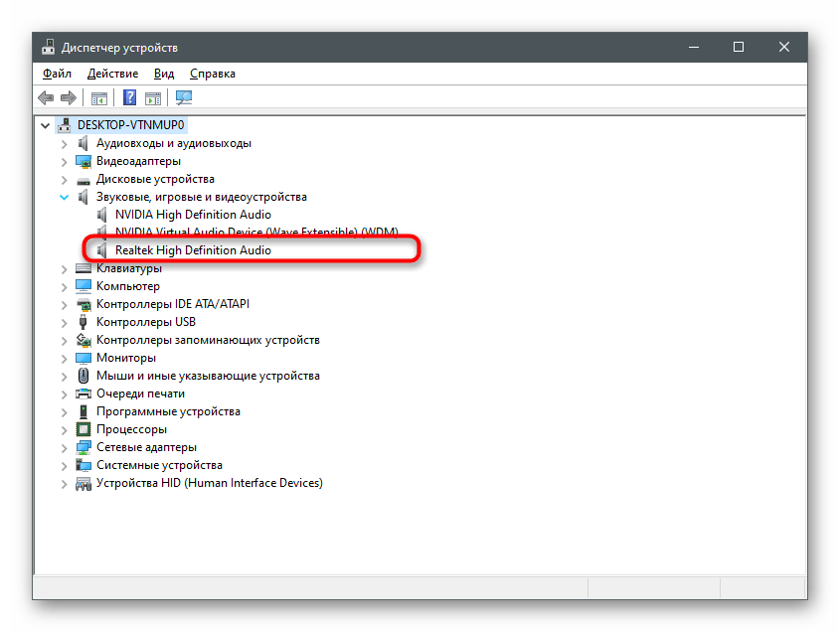Click the Forward arrow toolbar icon
Screen dimensions: 840x632
pyautogui.click(x=69, y=98)
